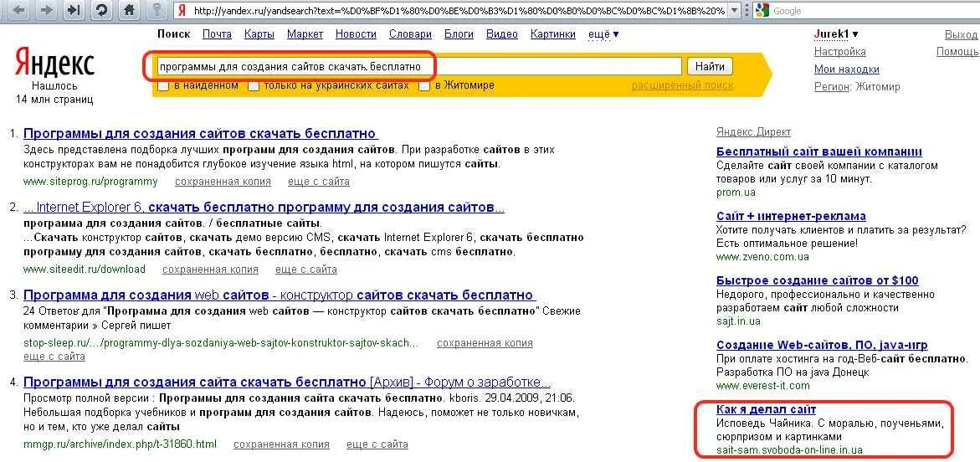Open ad 'Как я делал сайт'
The width and height of the screenshot is (980, 462).
tap(767, 409)
